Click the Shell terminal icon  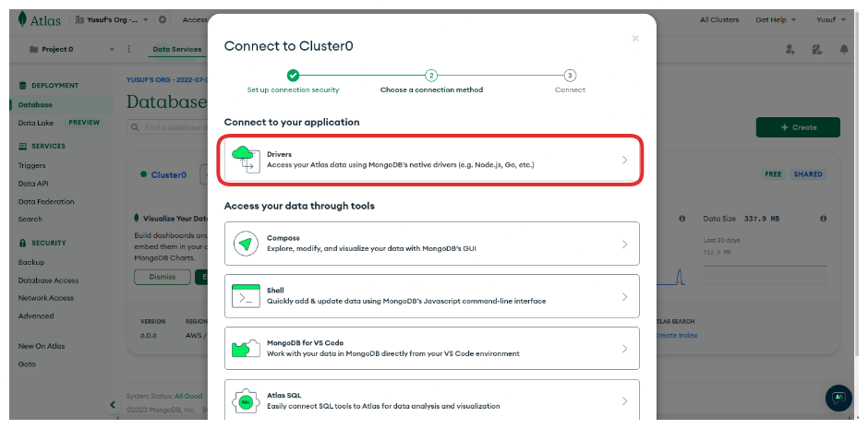click(x=246, y=296)
